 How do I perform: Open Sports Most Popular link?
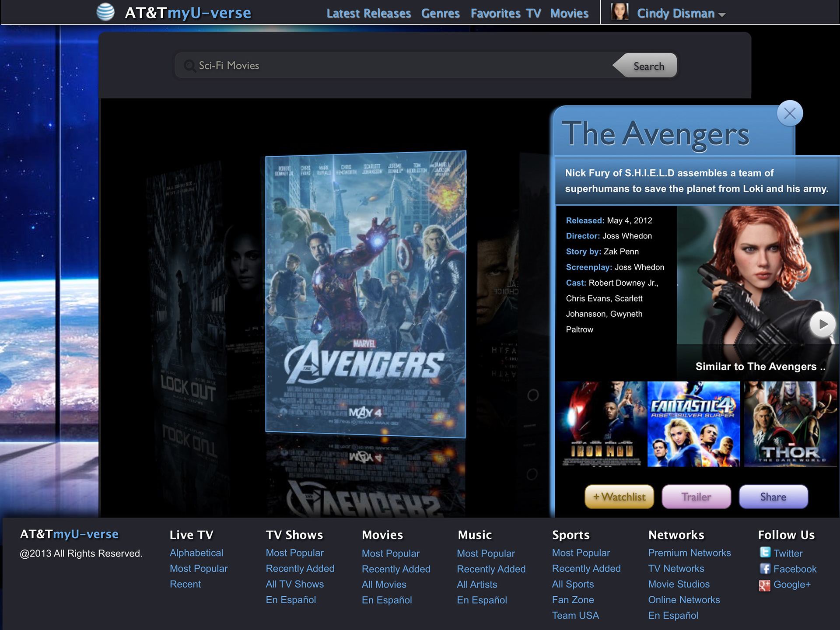point(581,553)
